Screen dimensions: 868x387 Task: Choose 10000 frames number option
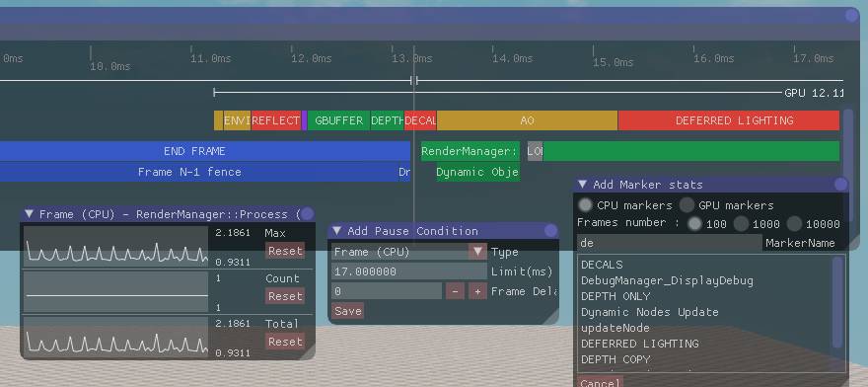click(x=794, y=224)
